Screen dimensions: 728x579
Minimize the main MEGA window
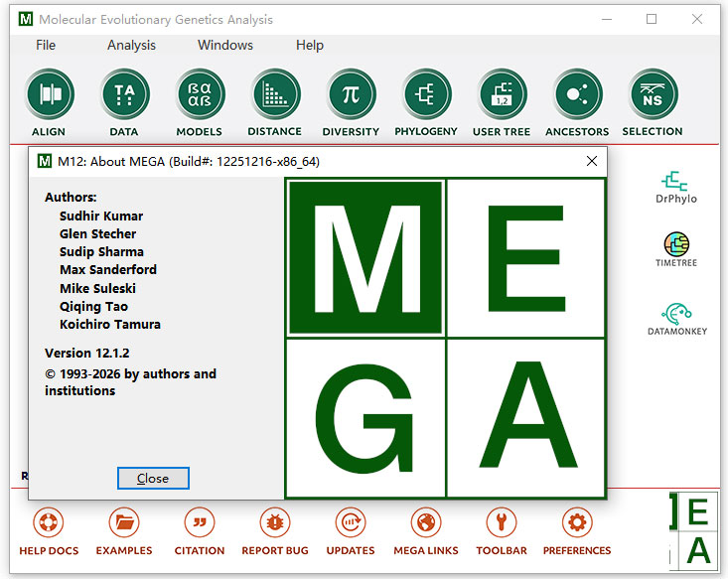(x=607, y=19)
